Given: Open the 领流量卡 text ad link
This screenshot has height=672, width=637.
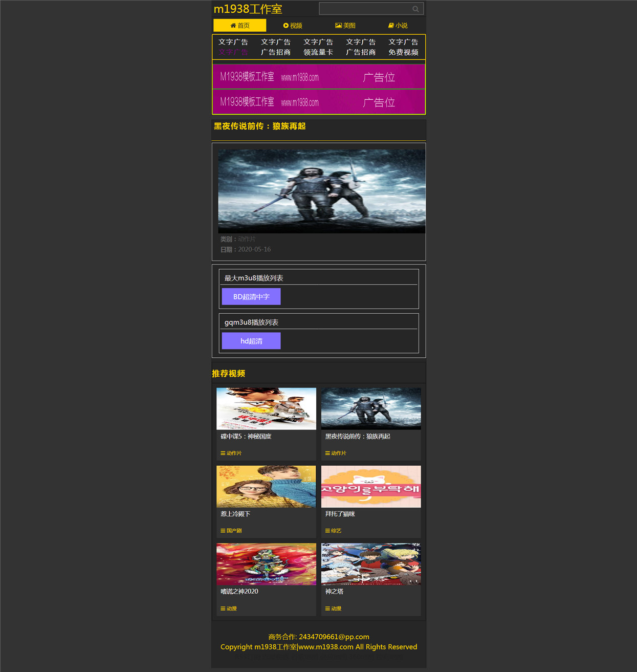Looking at the screenshot, I should pos(318,52).
